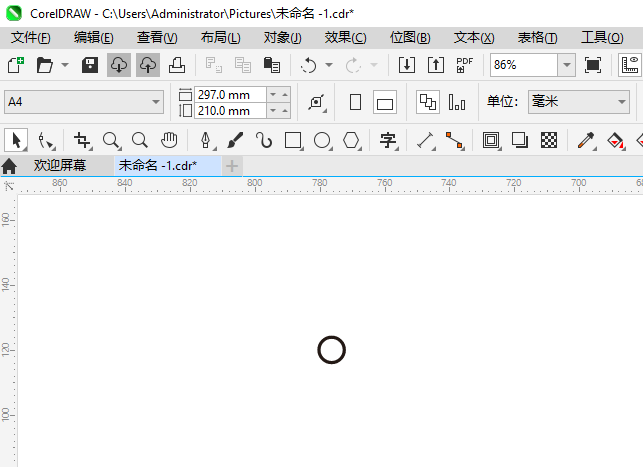Click the Import icon
643x467 pixels.
407,65
